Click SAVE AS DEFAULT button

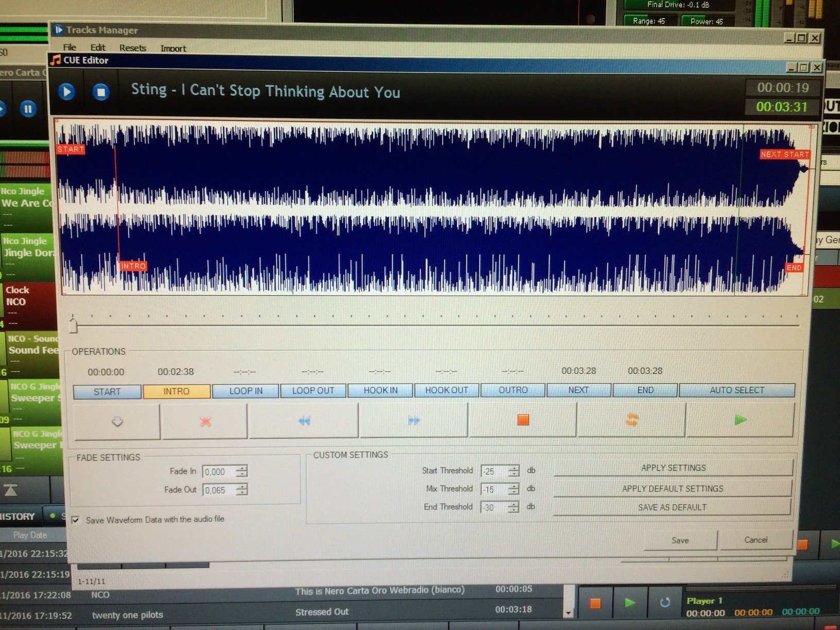pos(672,507)
